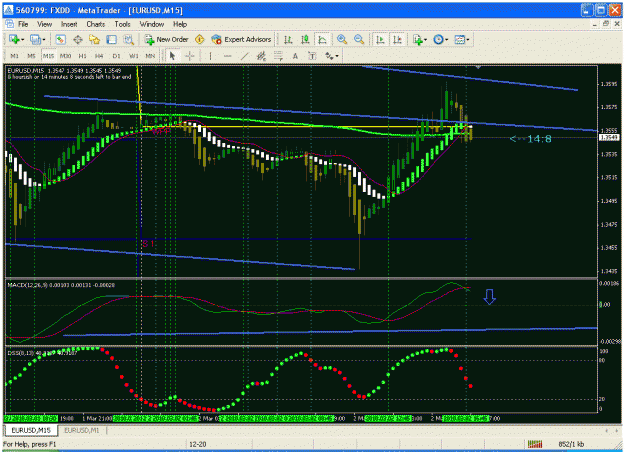Switch timeframe to M1
The width and height of the screenshot is (625, 452).
tap(14, 56)
